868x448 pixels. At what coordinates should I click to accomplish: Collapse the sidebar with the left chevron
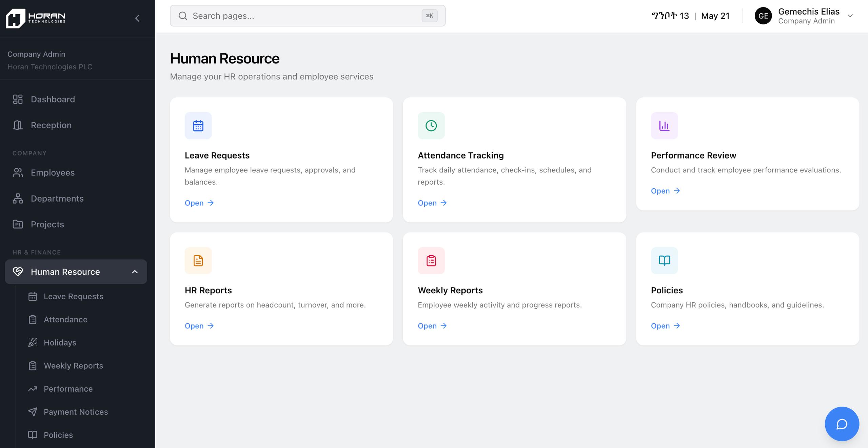137,18
